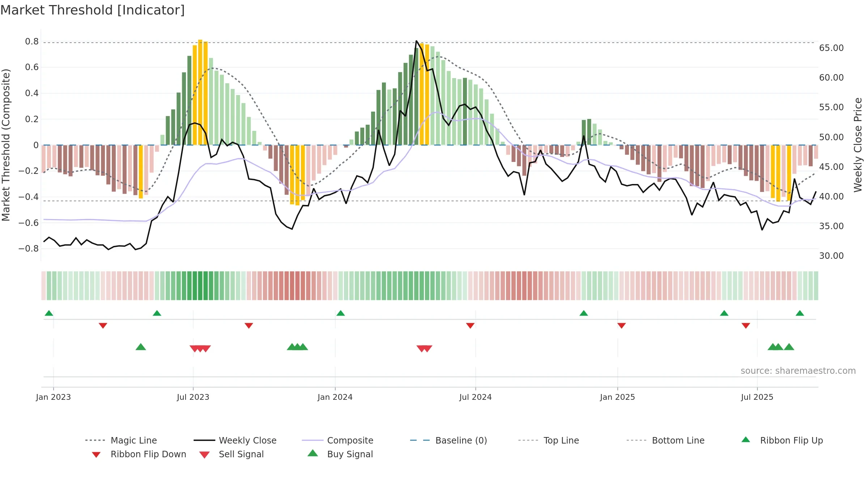Hide the Composite series via its legend label
This screenshot has width=868, height=488.
(x=350, y=441)
